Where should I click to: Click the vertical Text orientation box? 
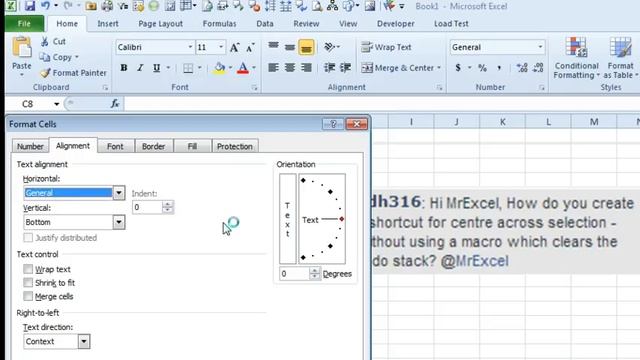coord(287,219)
